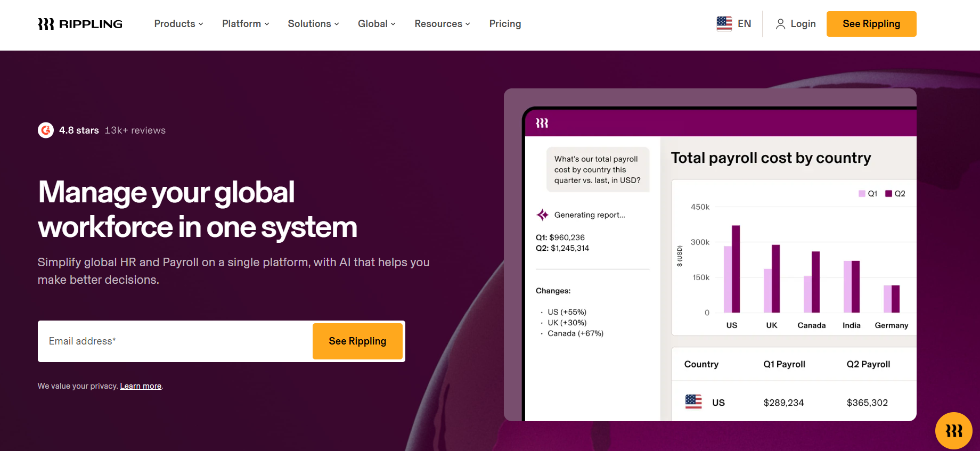Click the payroll question chat bubble
The image size is (980, 451).
598,169
